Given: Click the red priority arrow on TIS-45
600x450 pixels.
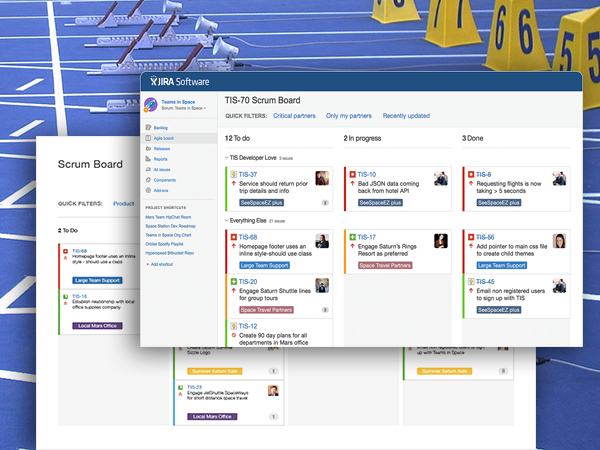Looking at the screenshot, I should click(x=471, y=291).
